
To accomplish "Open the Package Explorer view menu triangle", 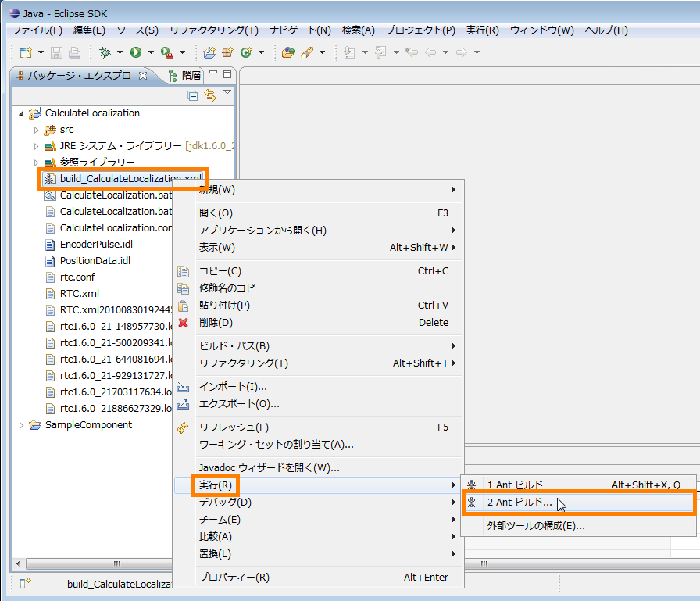I will click(x=227, y=92).
